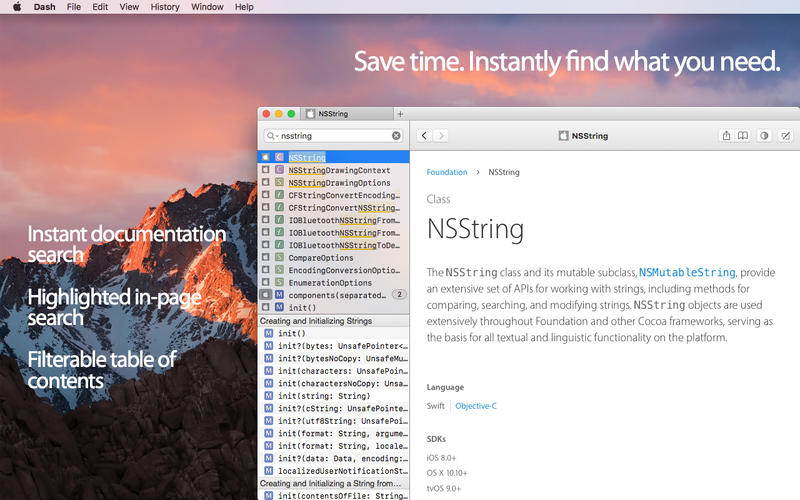Image resolution: width=800 pixels, height=500 pixels.
Task: Toggle the half-circle appearance icon
Action: pos(764,136)
